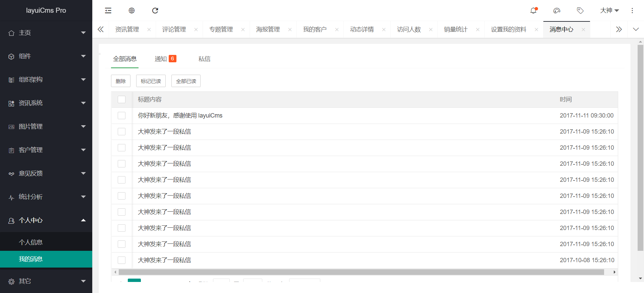Click the 资讯系统 grid icon in sidebar
Image resolution: width=644 pixels, height=293 pixels.
11,103
